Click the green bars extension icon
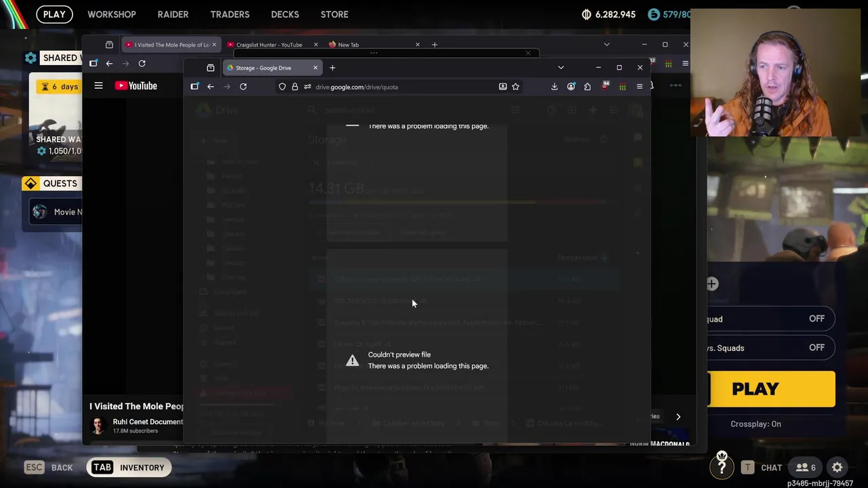Viewport: 868px width, 488px height. [x=622, y=87]
